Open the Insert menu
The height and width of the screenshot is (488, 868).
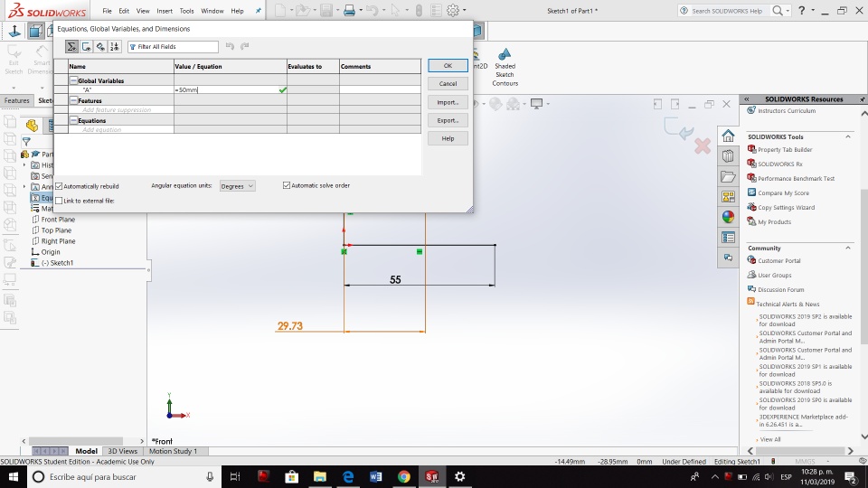coord(165,11)
